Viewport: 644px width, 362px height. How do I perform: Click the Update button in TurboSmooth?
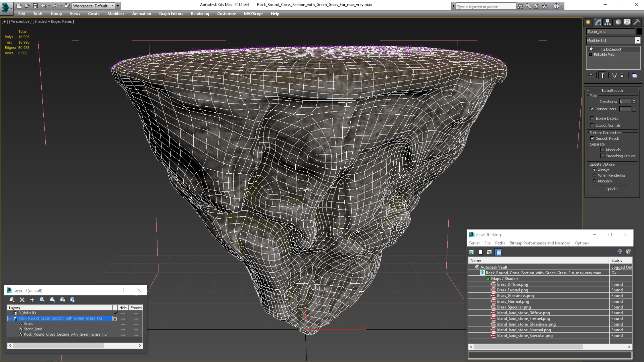612,189
